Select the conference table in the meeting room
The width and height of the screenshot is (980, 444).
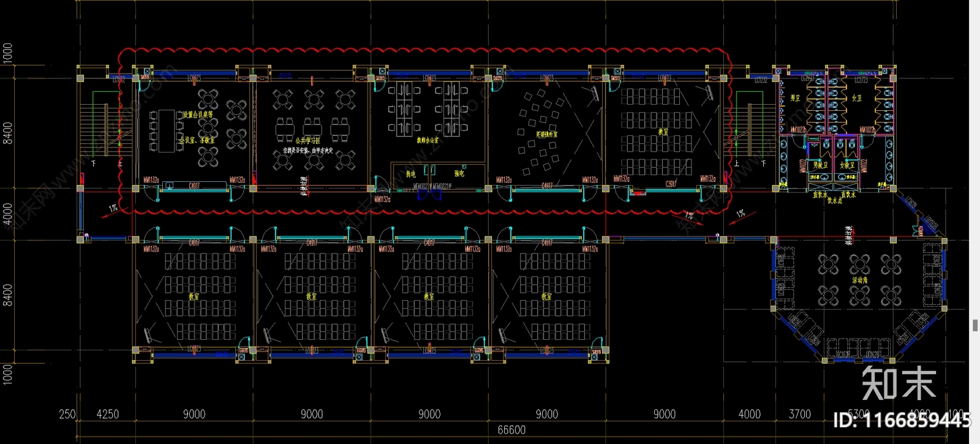click(x=166, y=130)
